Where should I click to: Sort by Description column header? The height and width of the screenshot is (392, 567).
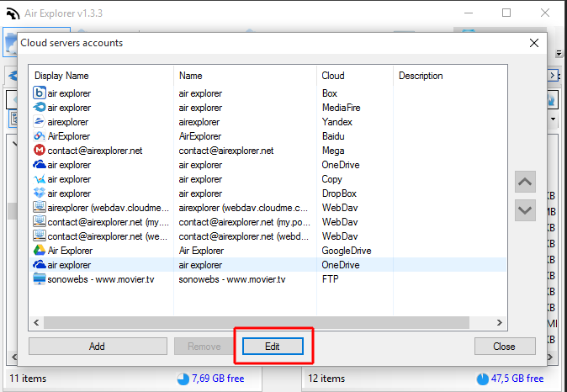pyautogui.click(x=450, y=76)
